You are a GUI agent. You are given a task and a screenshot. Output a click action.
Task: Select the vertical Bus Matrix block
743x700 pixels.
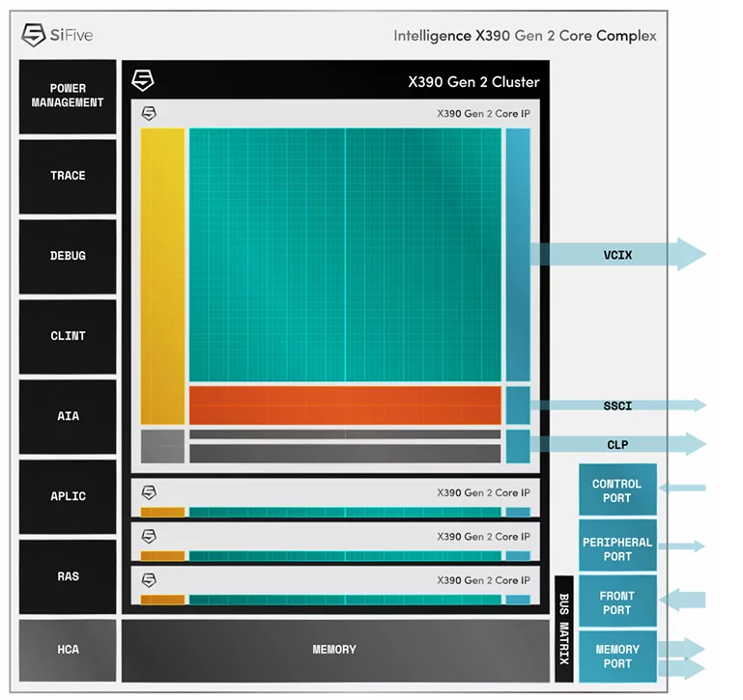pos(564,630)
